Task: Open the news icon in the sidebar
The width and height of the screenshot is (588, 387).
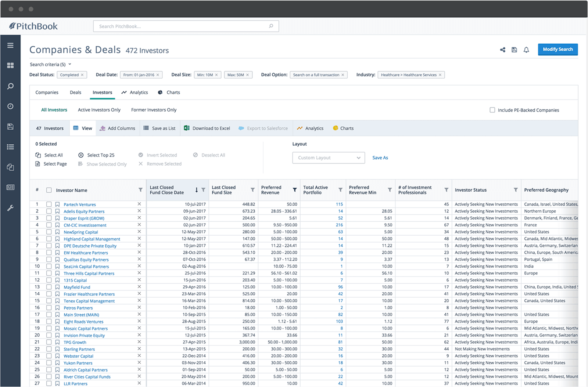Action: [x=10, y=187]
